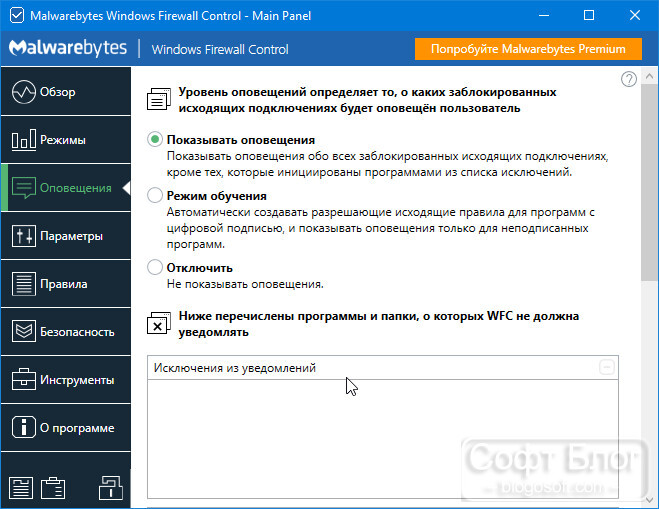Select Показывать оповещения radio button
Image resolution: width=659 pixels, height=509 pixels.
click(x=155, y=140)
